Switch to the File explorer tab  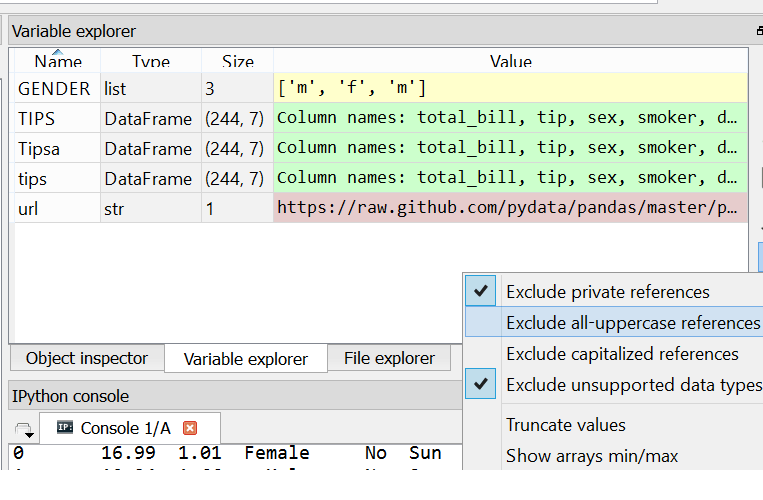(x=389, y=358)
